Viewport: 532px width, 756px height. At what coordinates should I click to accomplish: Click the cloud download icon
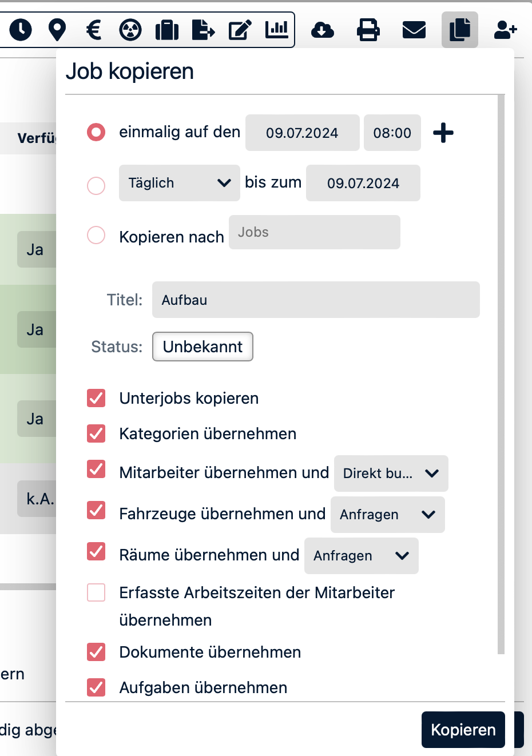[x=323, y=30]
